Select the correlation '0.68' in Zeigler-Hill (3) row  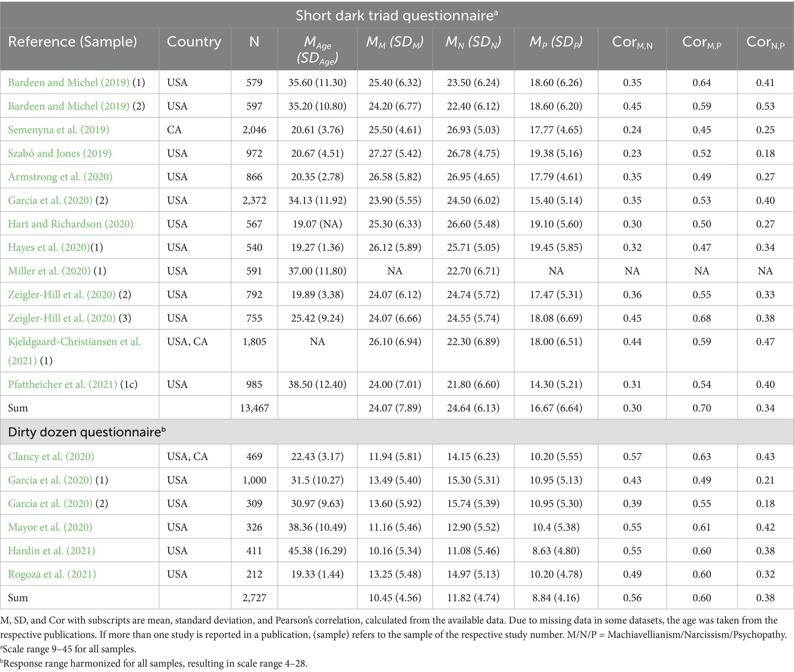point(702,318)
